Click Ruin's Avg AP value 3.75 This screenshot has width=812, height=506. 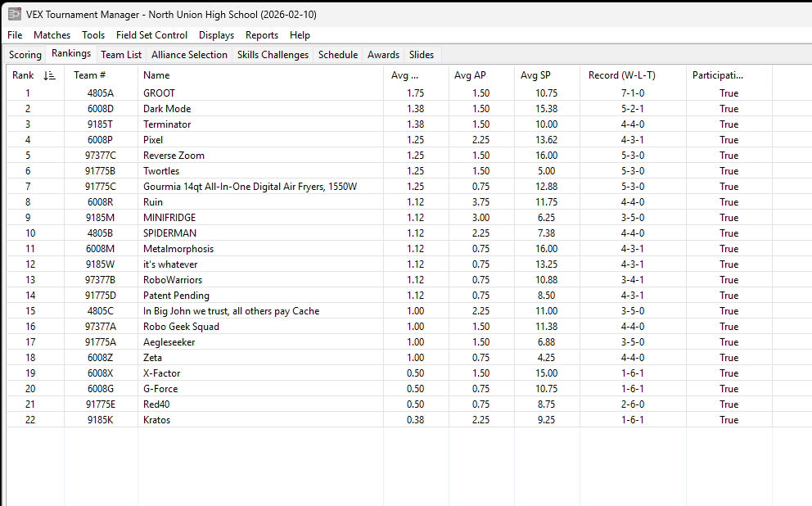click(x=481, y=202)
